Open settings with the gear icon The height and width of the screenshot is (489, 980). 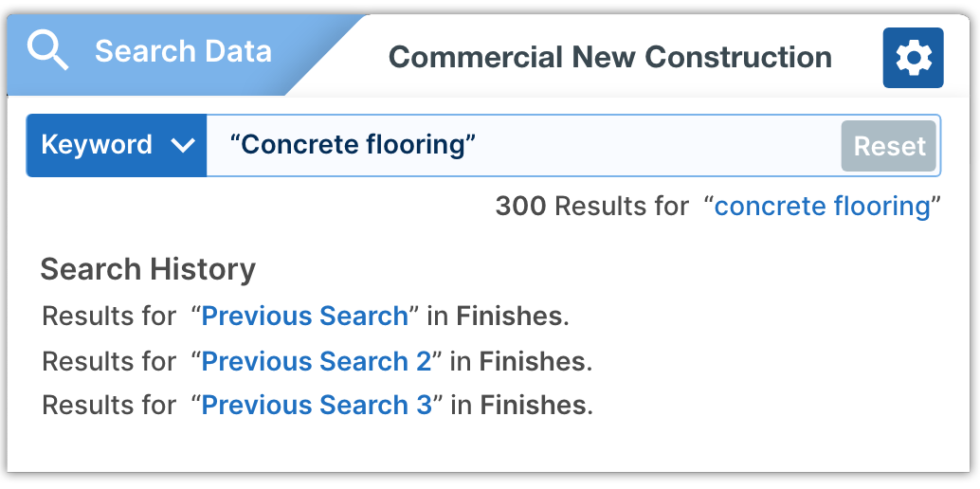pyautogui.click(x=913, y=58)
